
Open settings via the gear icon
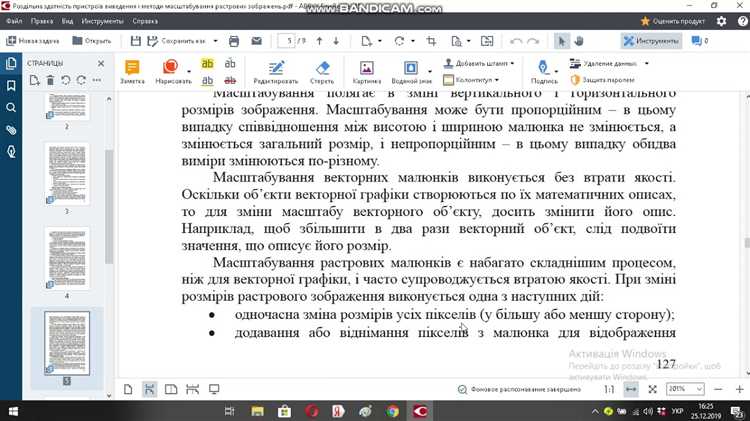(721, 21)
